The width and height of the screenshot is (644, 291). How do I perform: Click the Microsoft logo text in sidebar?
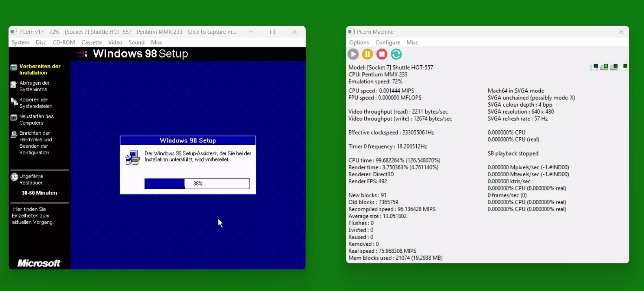[39, 263]
